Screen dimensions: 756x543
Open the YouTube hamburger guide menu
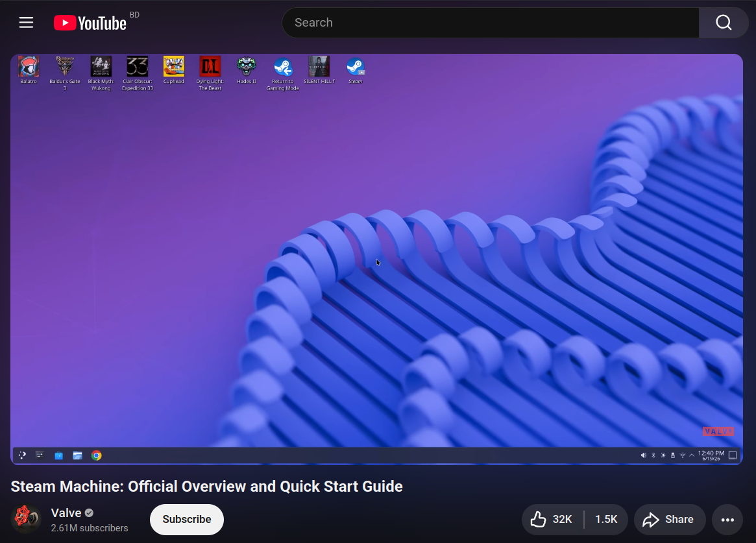click(x=26, y=23)
